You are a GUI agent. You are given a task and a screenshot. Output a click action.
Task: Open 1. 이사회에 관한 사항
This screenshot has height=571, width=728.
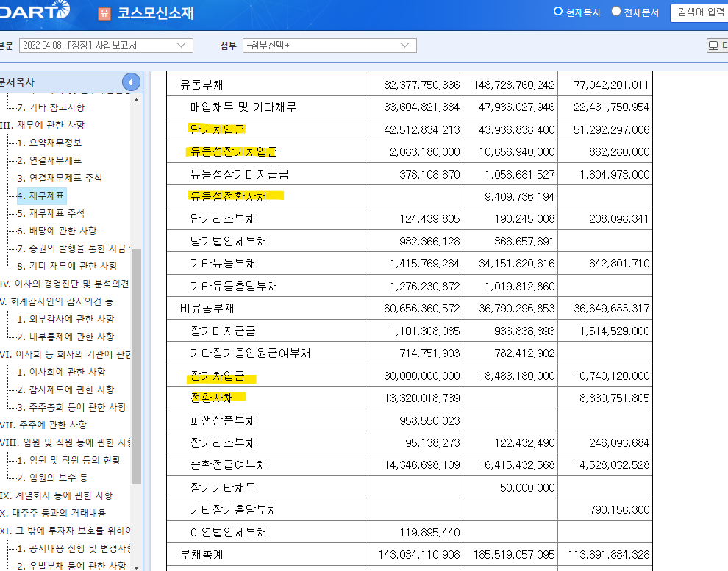tap(61, 372)
